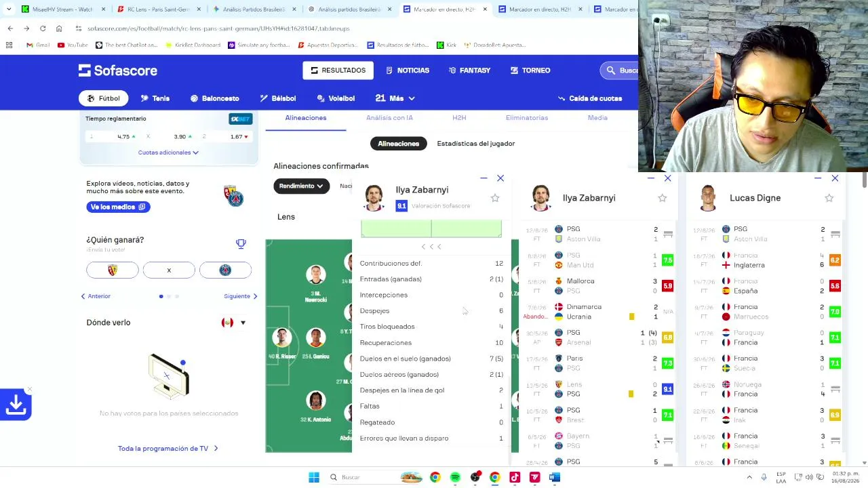Go to the Siguiente poll card
The image size is (868, 488).
pos(241,296)
